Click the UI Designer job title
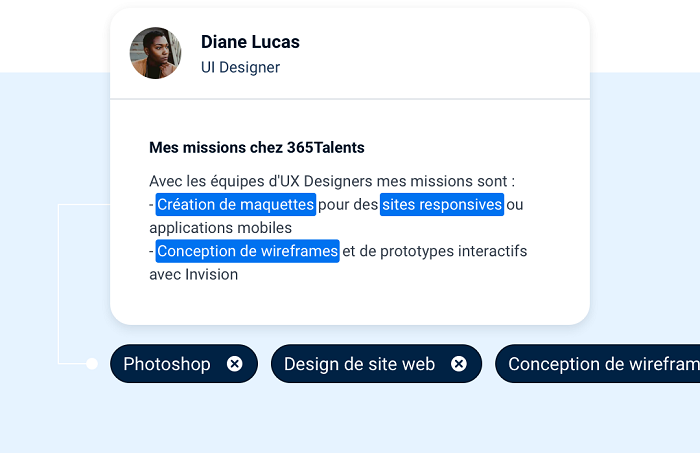The image size is (700, 453). (x=240, y=68)
